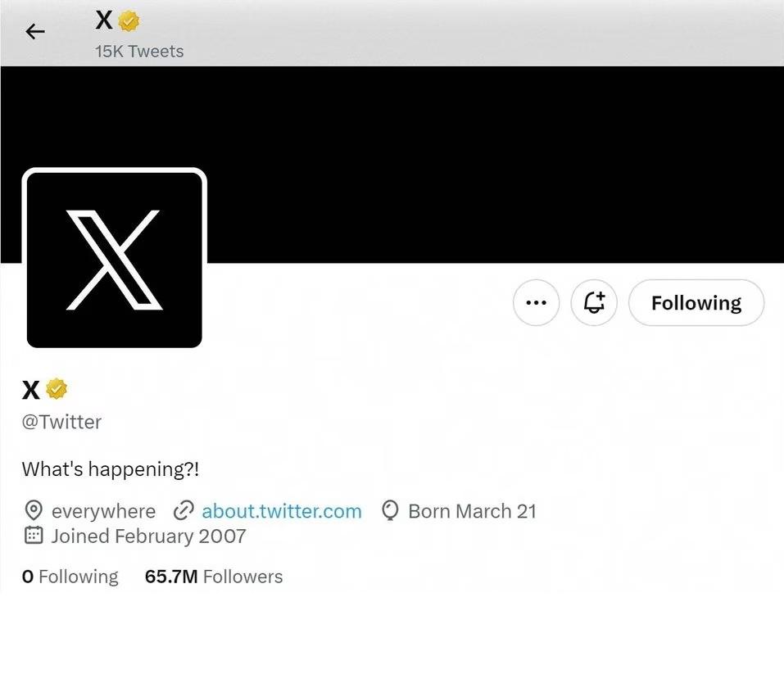View the 0 Following list
Screen dimensions: 784x697
[70, 577]
